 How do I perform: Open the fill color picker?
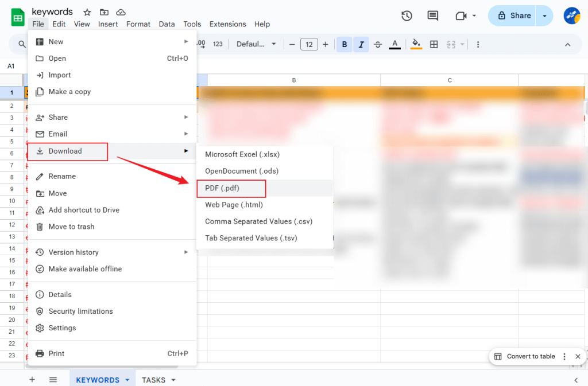(x=416, y=44)
